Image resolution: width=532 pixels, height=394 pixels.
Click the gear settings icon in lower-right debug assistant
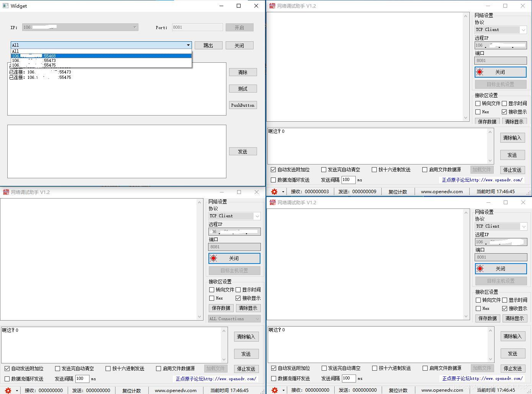275,390
